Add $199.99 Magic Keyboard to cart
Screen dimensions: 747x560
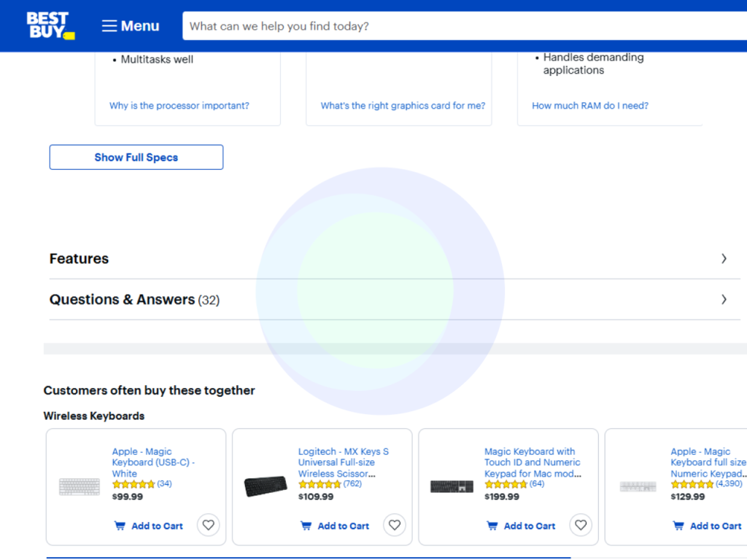521,526
